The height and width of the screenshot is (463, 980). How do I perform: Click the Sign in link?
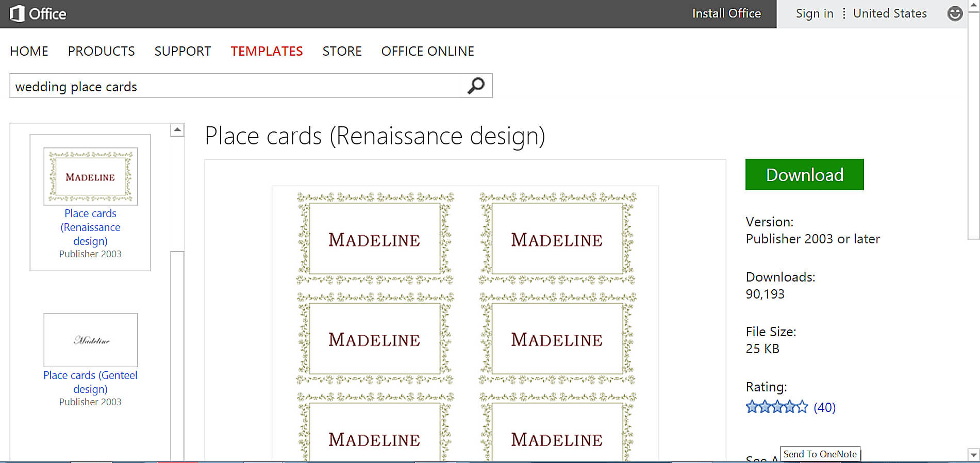[814, 14]
